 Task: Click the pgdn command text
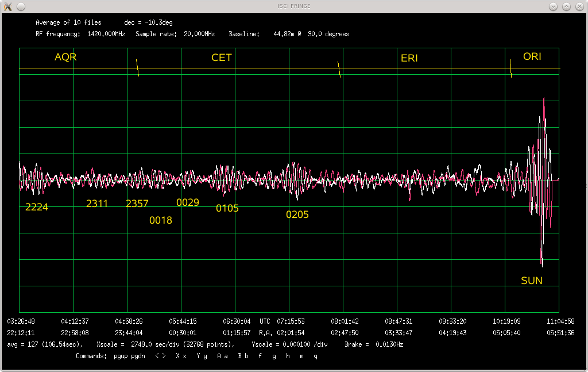pyautogui.click(x=138, y=356)
